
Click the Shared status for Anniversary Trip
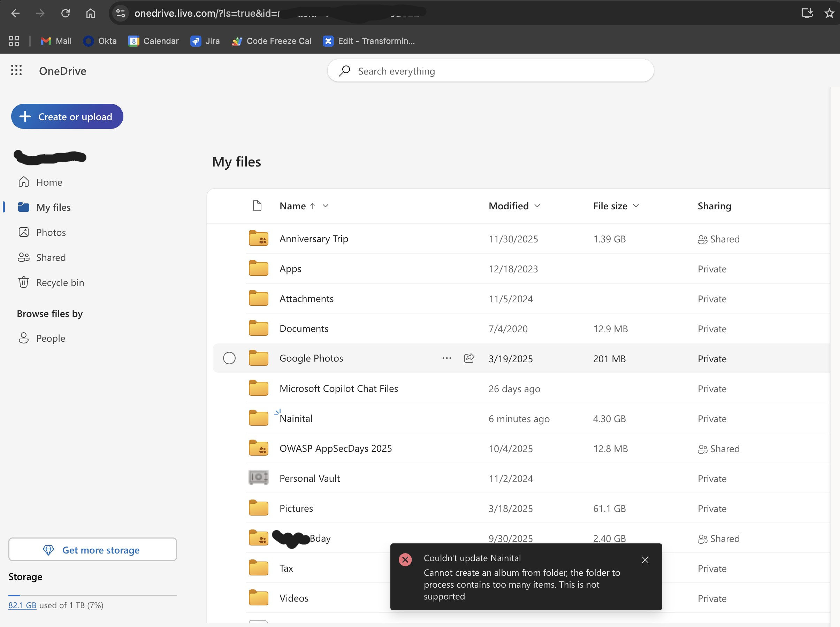[719, 239]
